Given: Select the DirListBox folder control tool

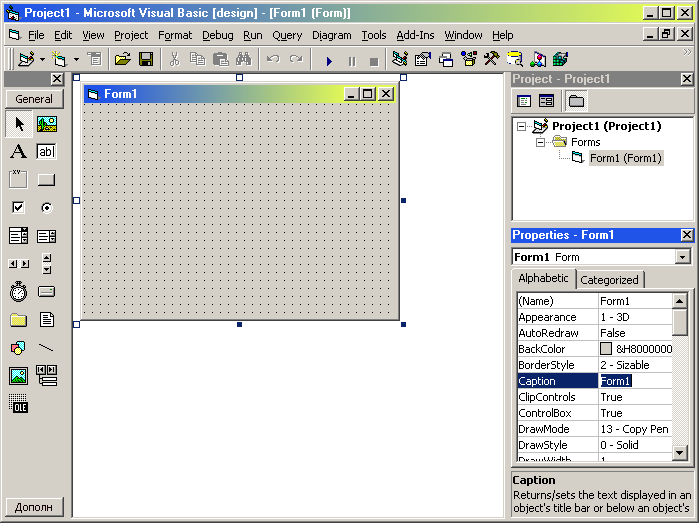Looking at the screenshot, I should point(18,320).
